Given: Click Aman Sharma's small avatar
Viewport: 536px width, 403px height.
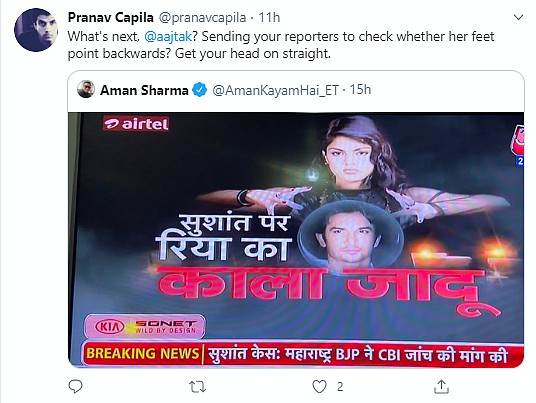Looking at the screenshot, I should 86,90.
